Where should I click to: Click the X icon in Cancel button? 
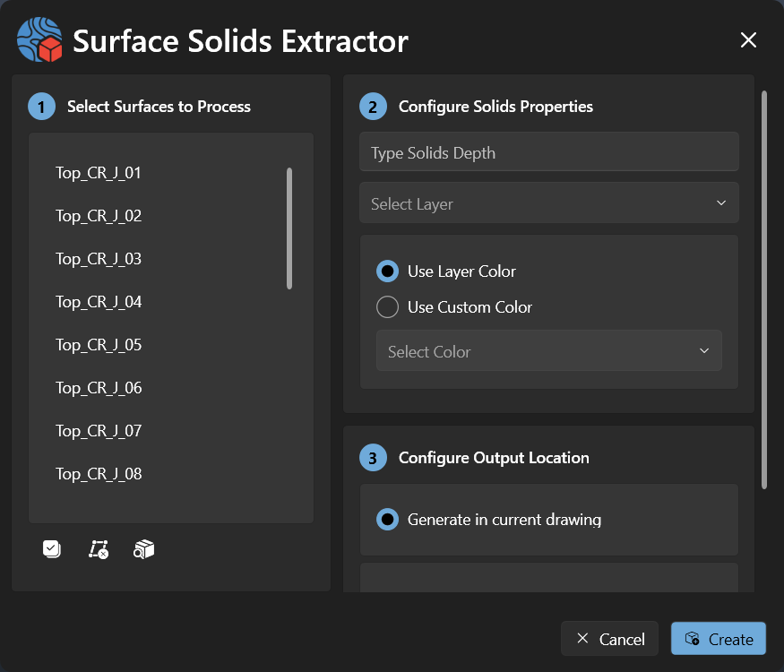[x=582, y=639]
